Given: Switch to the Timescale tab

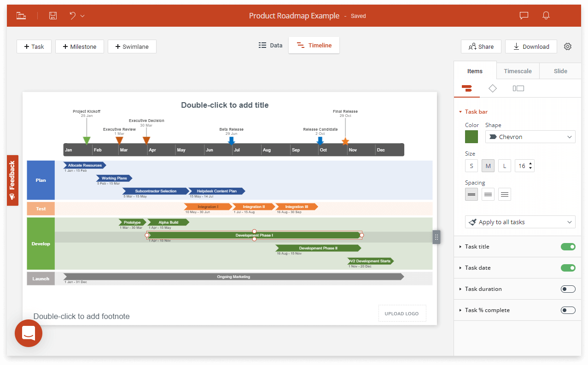Looking at the screenshot, I should click(x=518, y=71).
